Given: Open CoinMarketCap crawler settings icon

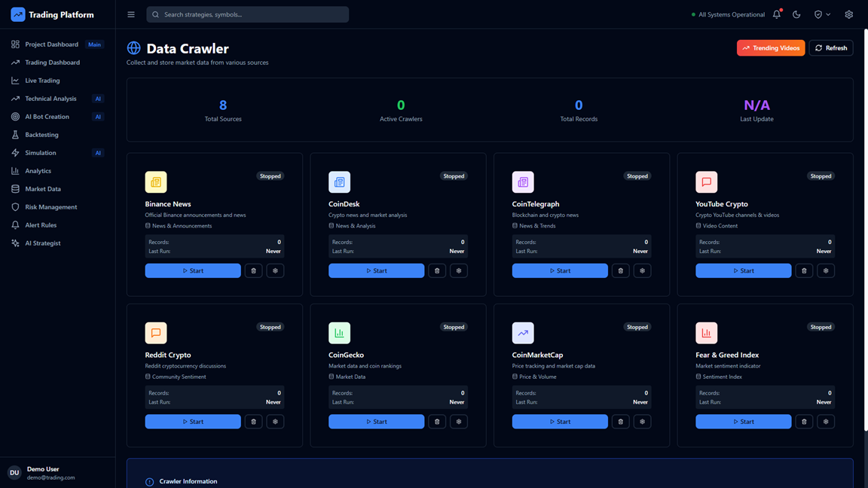Looking at the screenshot, I should tap(642, 422).
